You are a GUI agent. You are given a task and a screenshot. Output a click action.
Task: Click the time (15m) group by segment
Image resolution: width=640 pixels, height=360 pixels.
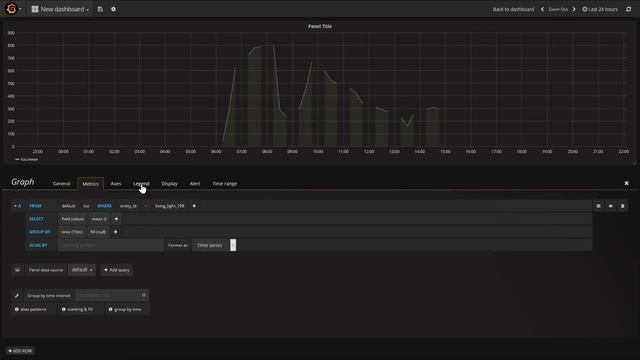[72, 232]
